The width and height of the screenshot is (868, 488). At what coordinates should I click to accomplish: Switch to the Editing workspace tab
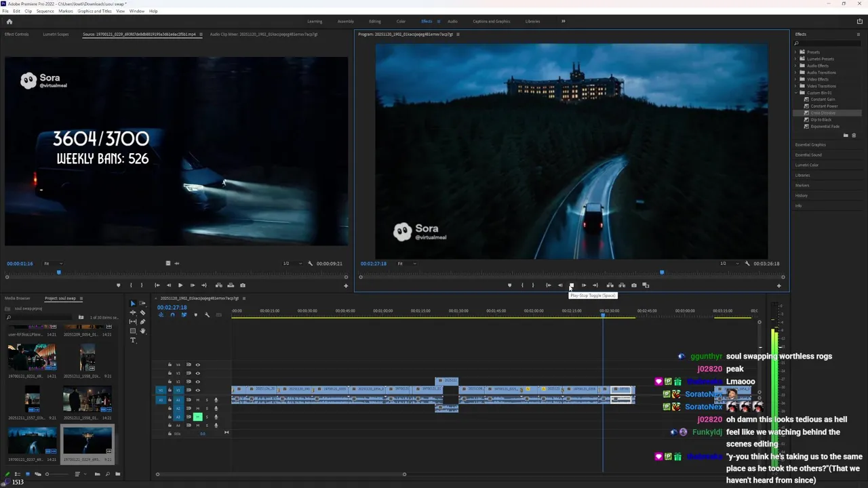pyautogui.click(x=375, y=21)
